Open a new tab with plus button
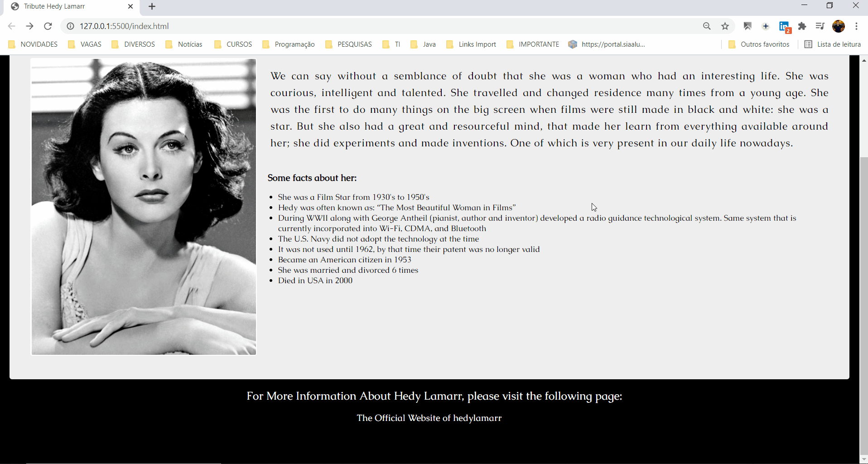This screenshot has height=464, width=868. tap(152, 6)
